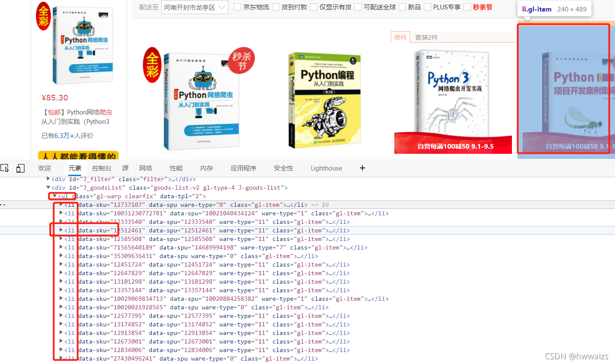Tick the PLUS专享 checkbox

point(427,7)
